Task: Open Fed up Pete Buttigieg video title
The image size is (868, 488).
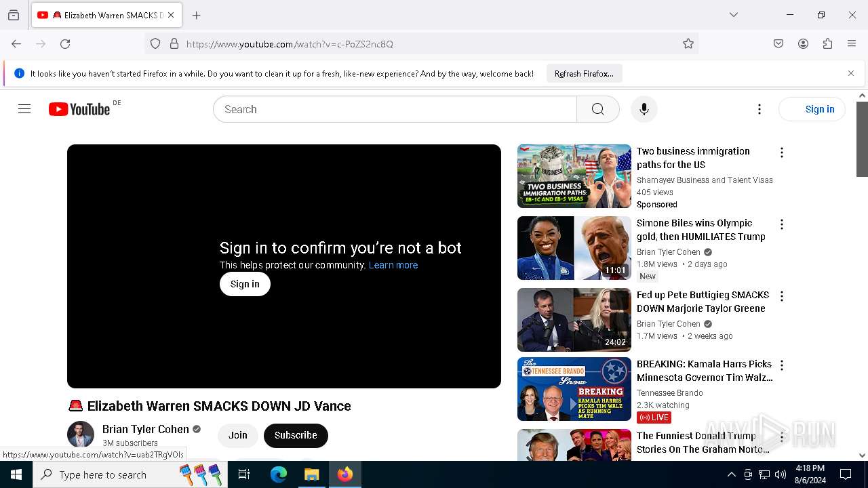Action: pos(703,302)
